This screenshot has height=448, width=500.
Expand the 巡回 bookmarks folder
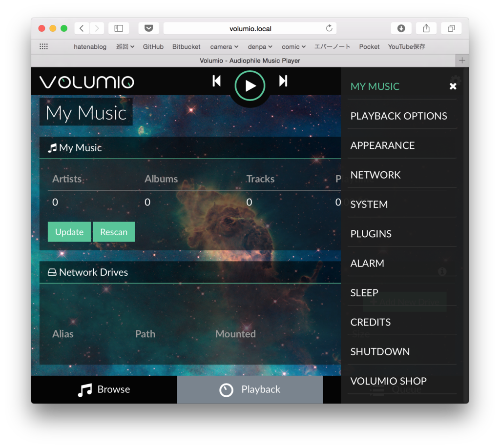[125, 46]
